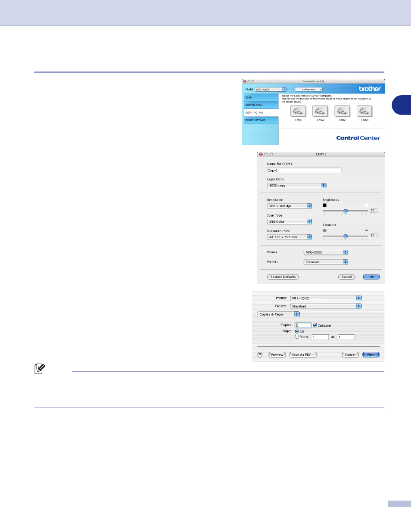The width and height of the screenshot is (411, 532).
Task: Click the Brightness slider handle
Action: [x=346, y=211]
